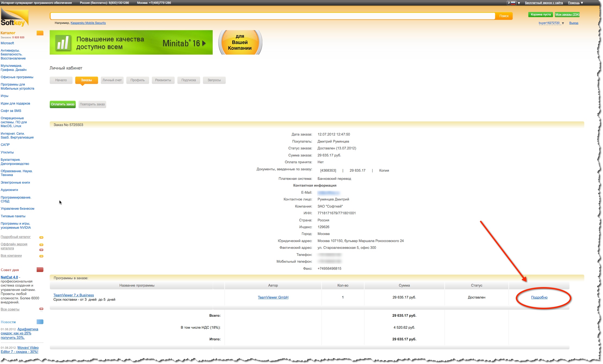This screenshot has width=603, height=364.
Task: Open Управление бизнесом category
Action: click(x=17, y=209)
